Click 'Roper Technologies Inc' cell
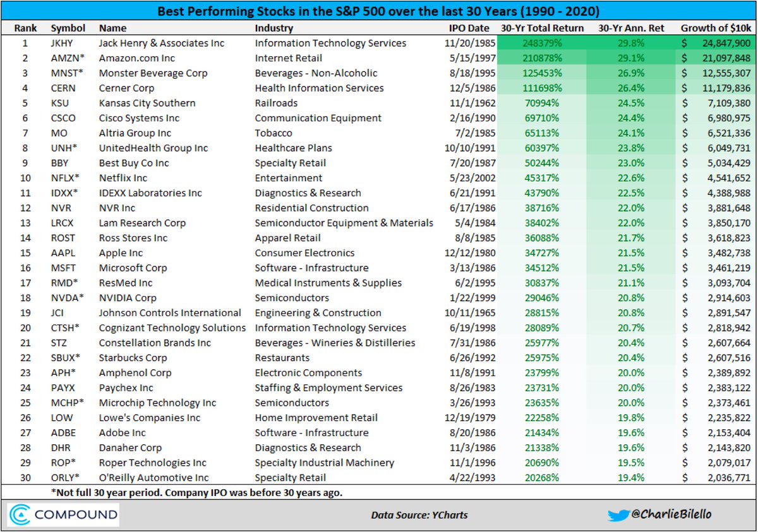Screen dimensions: 758x532 (153, 463)
